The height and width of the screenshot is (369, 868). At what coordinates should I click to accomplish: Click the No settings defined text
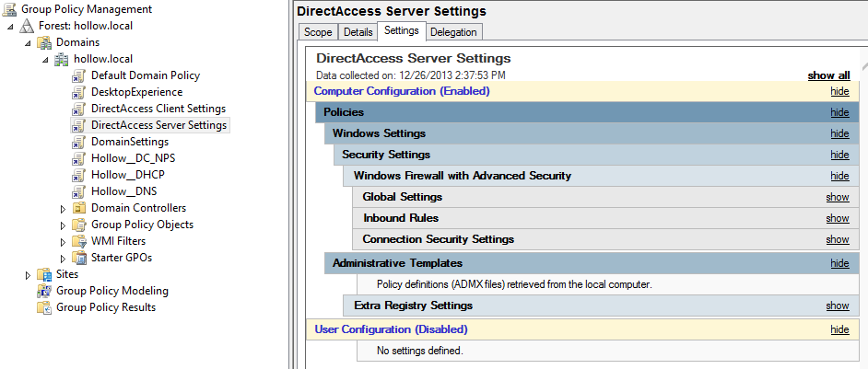[x=419, y=351]
